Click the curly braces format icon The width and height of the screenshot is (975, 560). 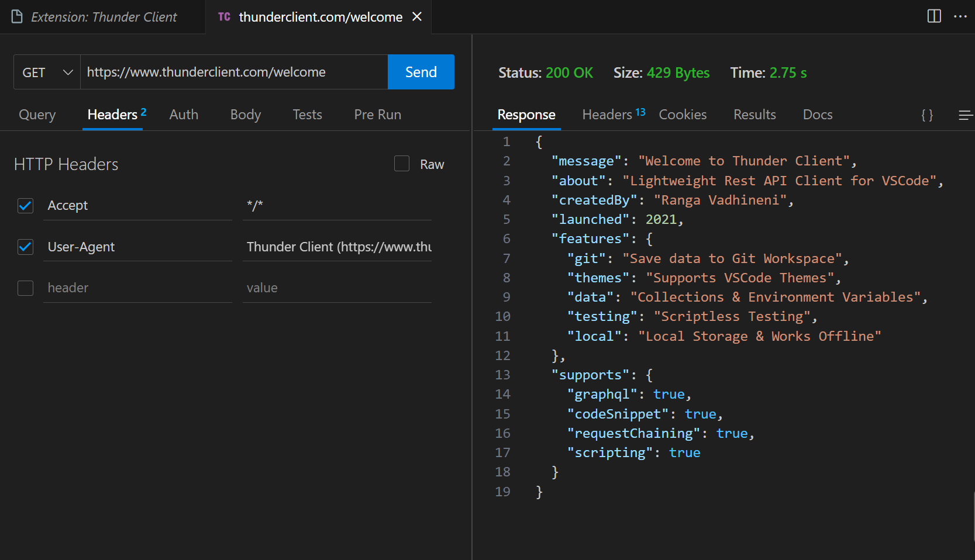point(927,115)
